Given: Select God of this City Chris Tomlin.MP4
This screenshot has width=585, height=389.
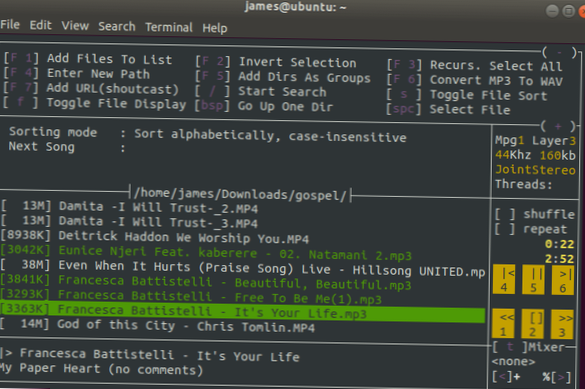Looking at the screenshot, I should pos(157,325).
